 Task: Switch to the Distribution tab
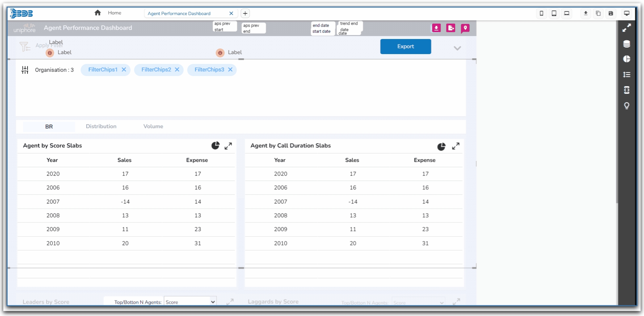[101, 127]
